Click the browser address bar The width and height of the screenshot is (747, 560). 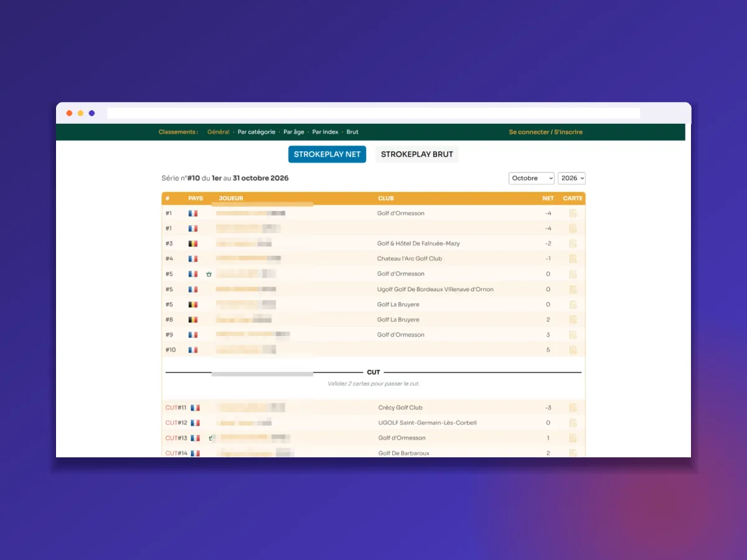click(x=374, y=113)
